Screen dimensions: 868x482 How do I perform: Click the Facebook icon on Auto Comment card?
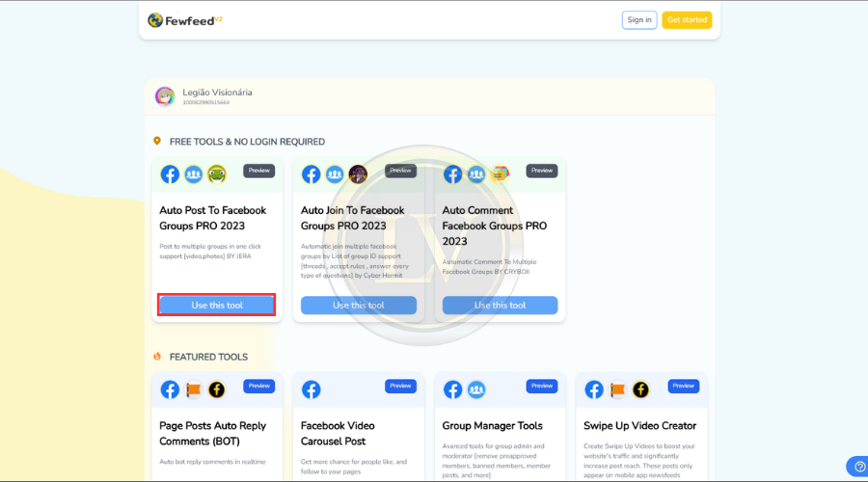pyautogui.click(x=453, y=174)
